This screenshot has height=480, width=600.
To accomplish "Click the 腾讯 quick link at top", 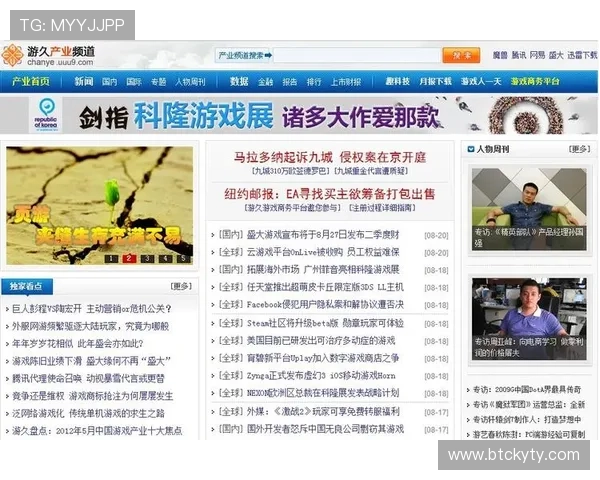I will click(x=519, y=56).
